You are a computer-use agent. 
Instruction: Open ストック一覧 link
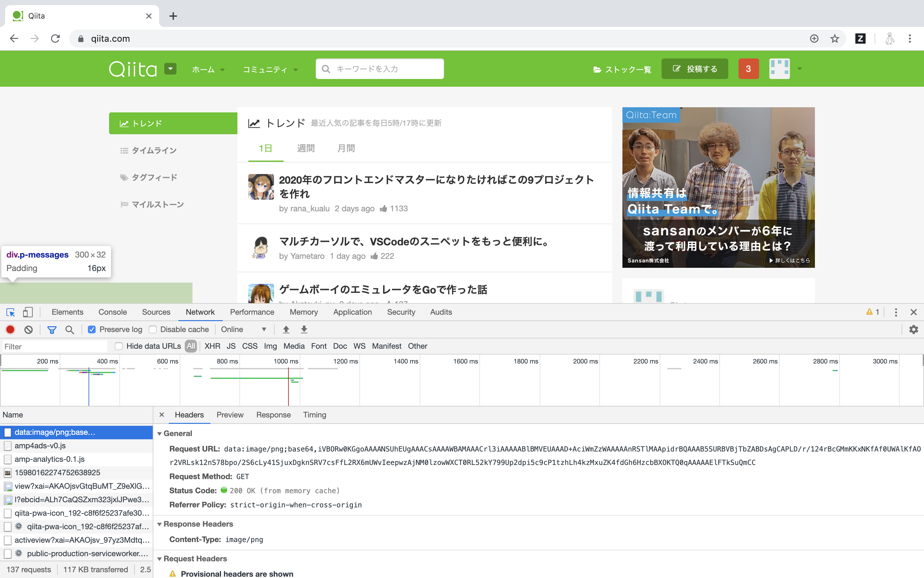point(622,70)
